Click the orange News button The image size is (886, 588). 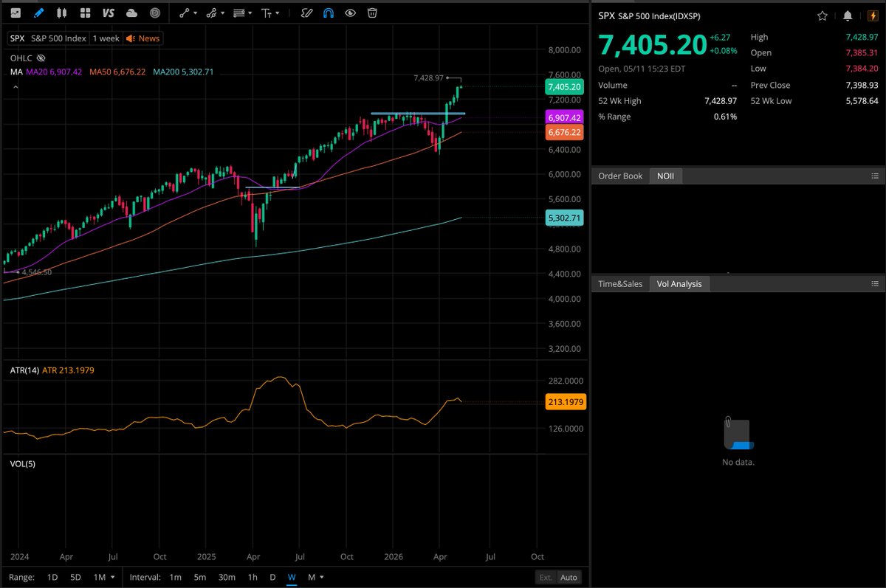(x=143, y=38)
